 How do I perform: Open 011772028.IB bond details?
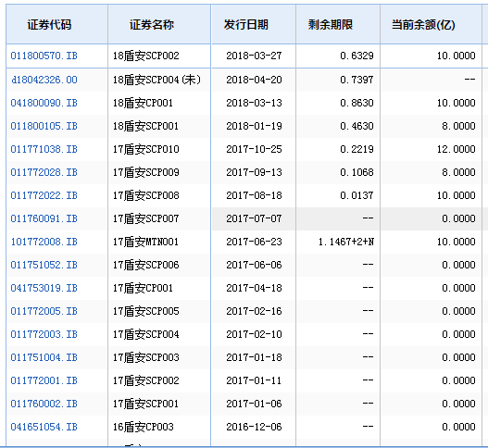[44, 172]
